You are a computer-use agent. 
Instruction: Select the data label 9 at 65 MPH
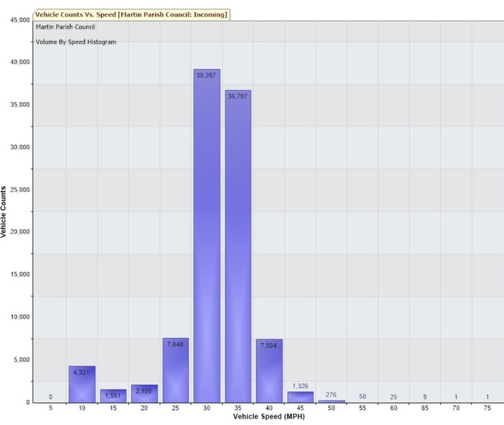tap(425, 396)
